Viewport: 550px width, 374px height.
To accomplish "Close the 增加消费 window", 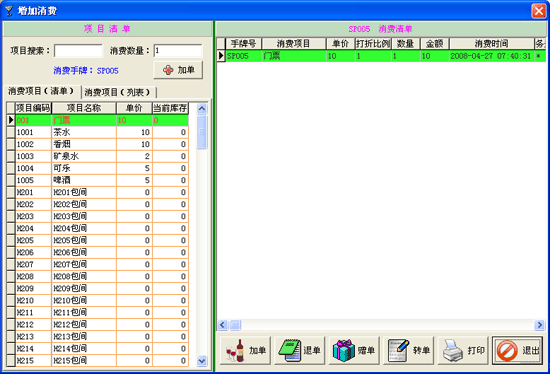I will pos(539,11).
